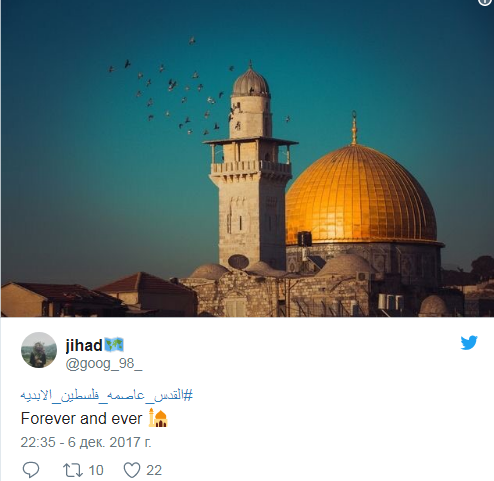The height and width of the screenshot is (481, 494).
Task: Visit the @goog_98_ handle
Action: click(x=104, y=363)
